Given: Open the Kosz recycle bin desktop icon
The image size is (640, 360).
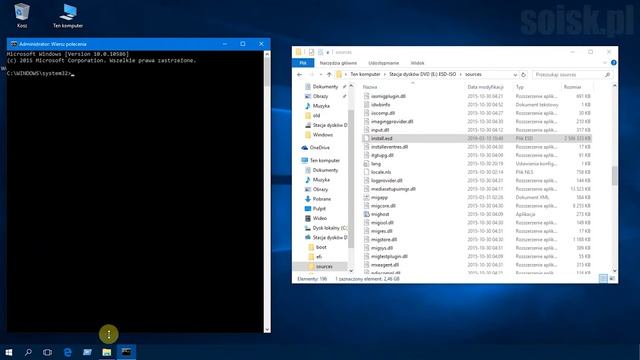Looking at the screenshot, I should (x=22, y=16).
